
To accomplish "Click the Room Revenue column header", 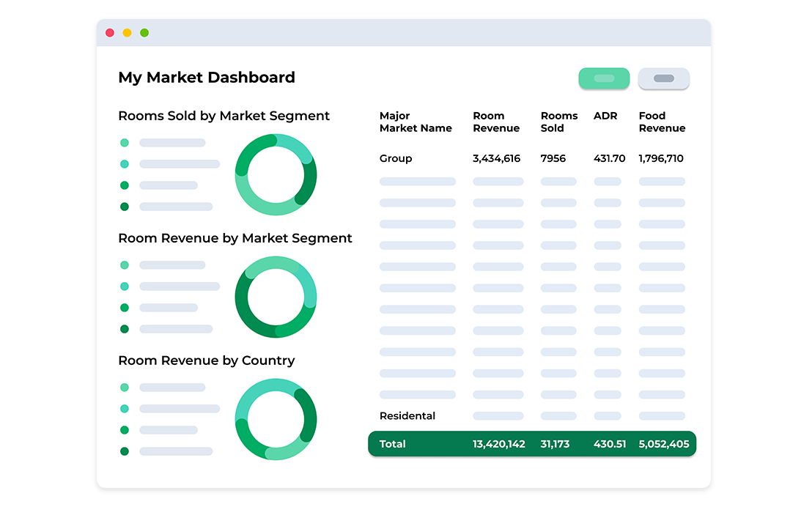I will click(x=496, y=122).
